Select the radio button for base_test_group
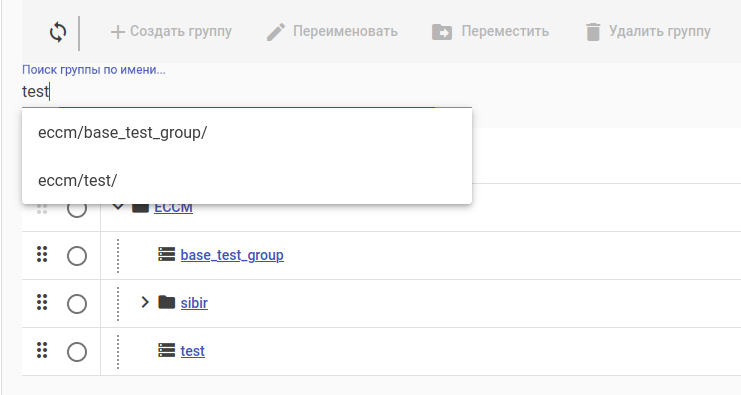741x395 pixels. [77, 256]
